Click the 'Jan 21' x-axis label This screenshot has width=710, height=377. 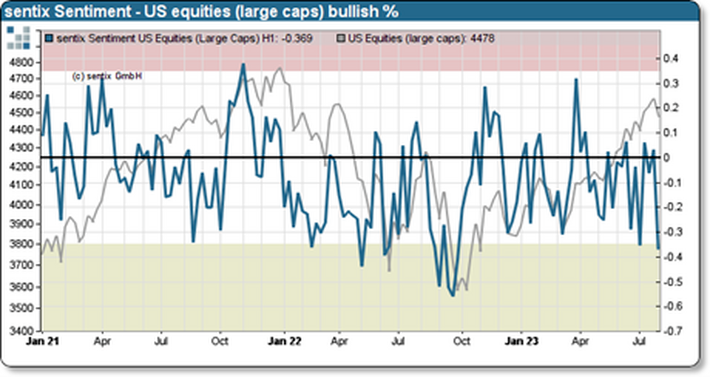pos(42,340)
